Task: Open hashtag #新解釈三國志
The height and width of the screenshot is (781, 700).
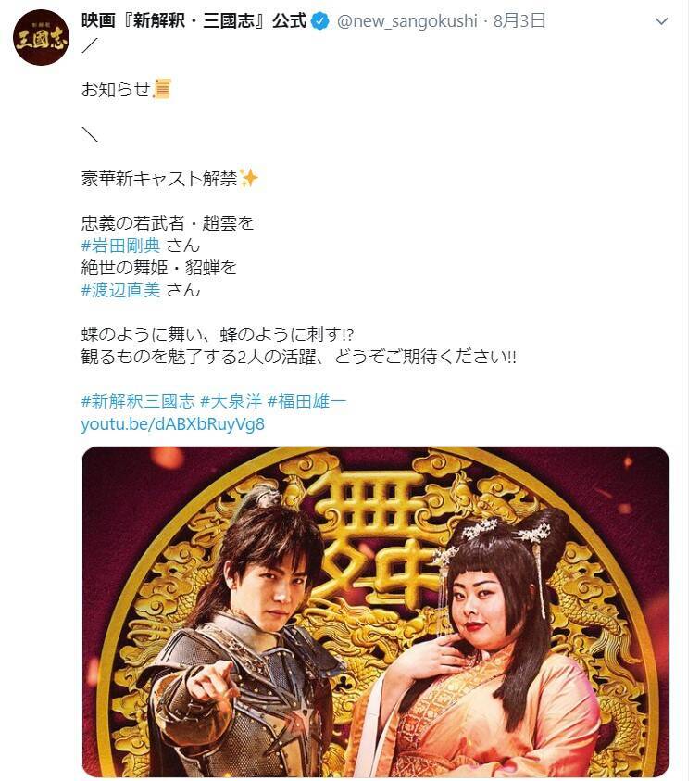Action: [138, 401]
